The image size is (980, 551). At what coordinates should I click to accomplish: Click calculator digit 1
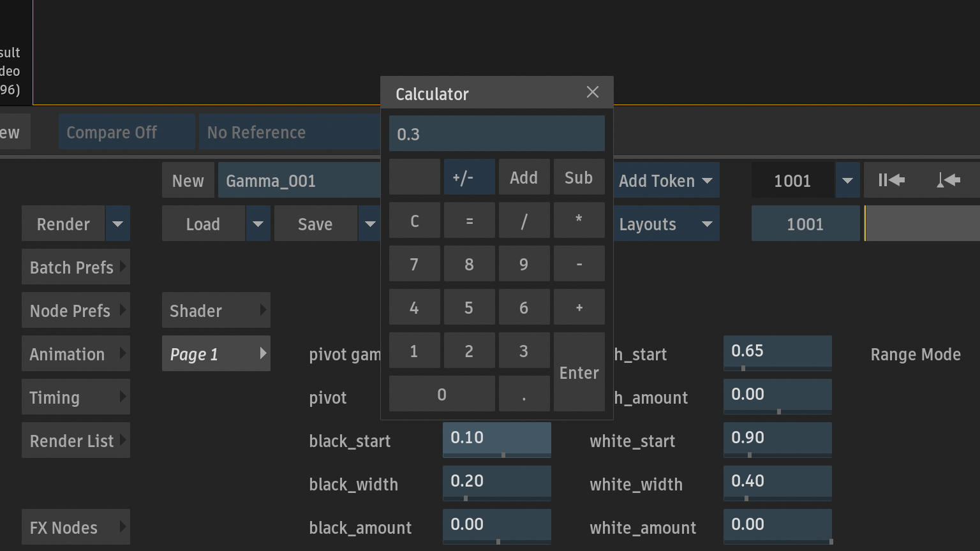click(415, 350)
